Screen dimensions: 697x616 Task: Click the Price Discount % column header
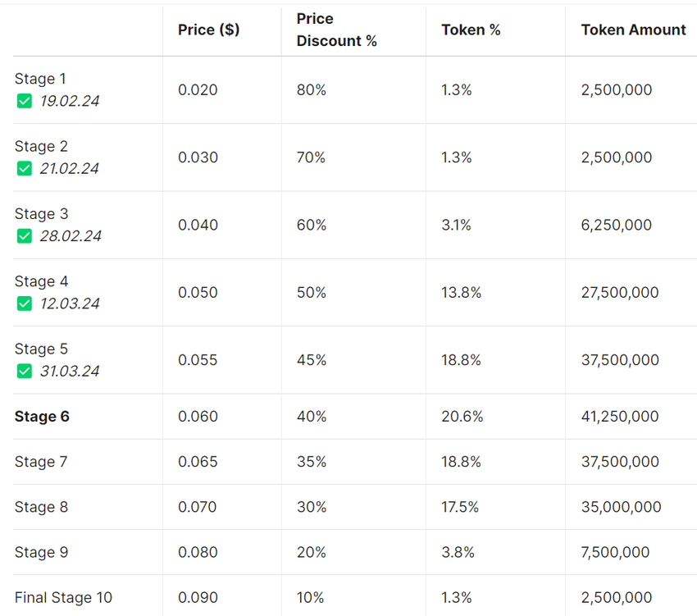[336, 30]
